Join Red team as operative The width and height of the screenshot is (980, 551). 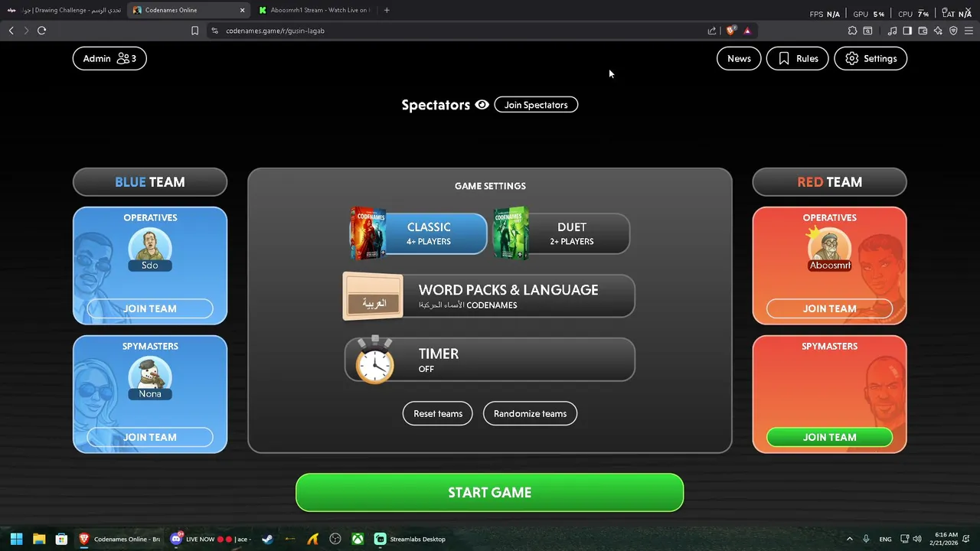point(829,308)
